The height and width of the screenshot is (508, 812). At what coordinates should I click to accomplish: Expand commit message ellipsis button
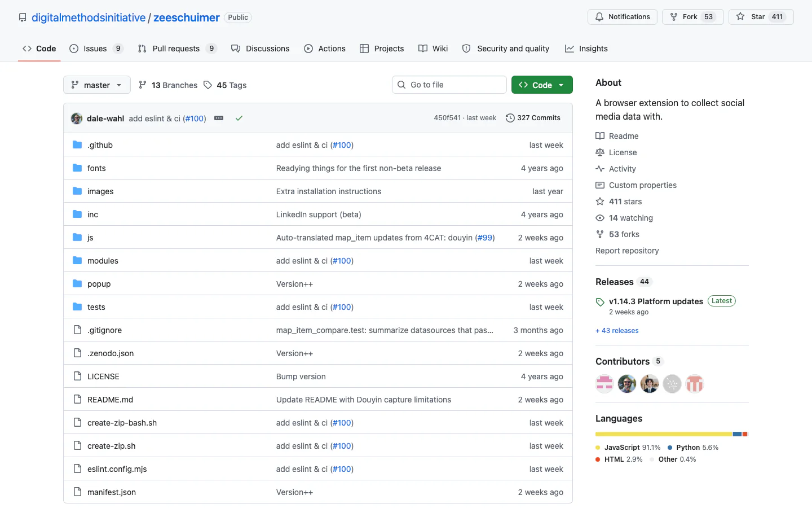[219, 119]
